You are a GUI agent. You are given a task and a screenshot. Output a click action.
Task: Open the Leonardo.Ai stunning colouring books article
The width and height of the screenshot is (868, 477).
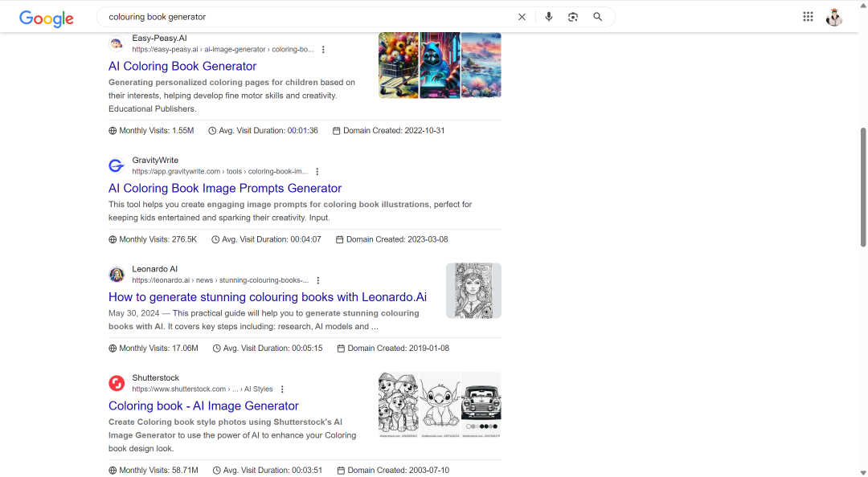click(x=268, y=298)
